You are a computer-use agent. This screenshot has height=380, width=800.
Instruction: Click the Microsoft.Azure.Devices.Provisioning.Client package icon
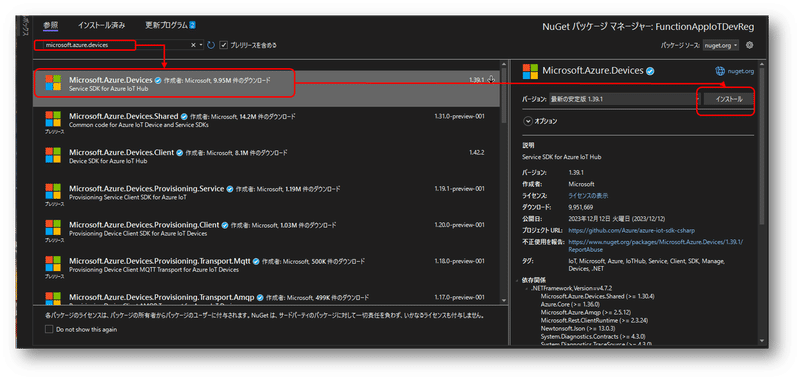coord(53,228)
